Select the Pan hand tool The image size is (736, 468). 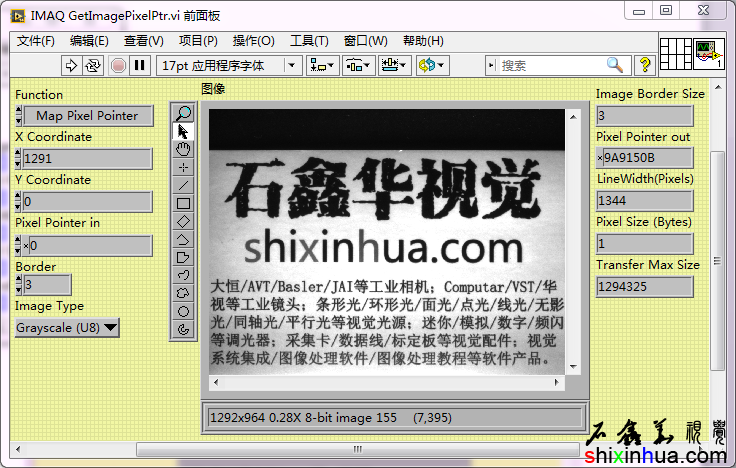click(x=183, y=149)
